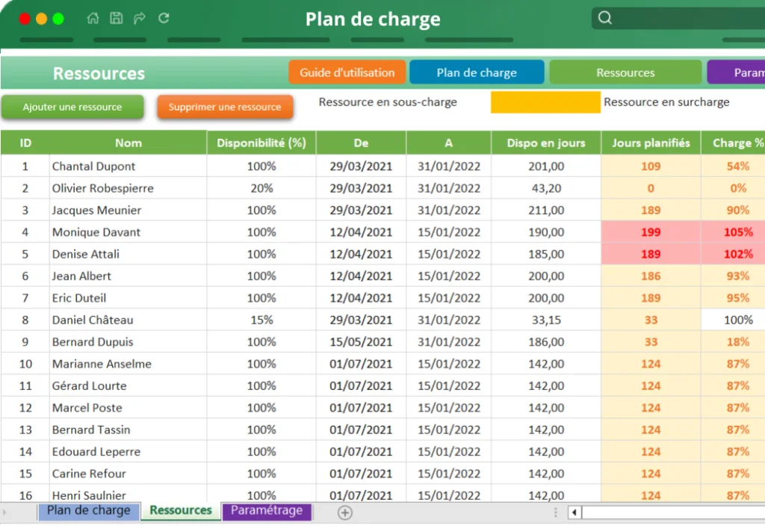Select the Eric Duteil name cell

click(128, 298)
